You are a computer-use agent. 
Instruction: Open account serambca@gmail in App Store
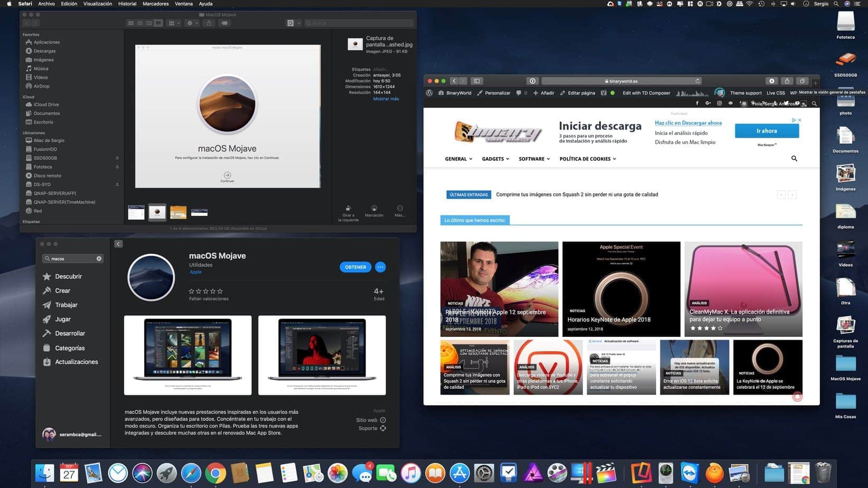tap(72, 434)
